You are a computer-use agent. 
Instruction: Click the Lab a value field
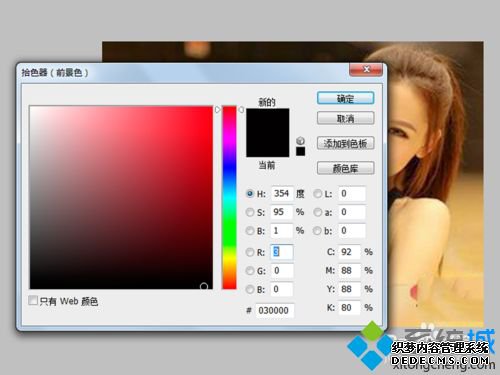352,212
